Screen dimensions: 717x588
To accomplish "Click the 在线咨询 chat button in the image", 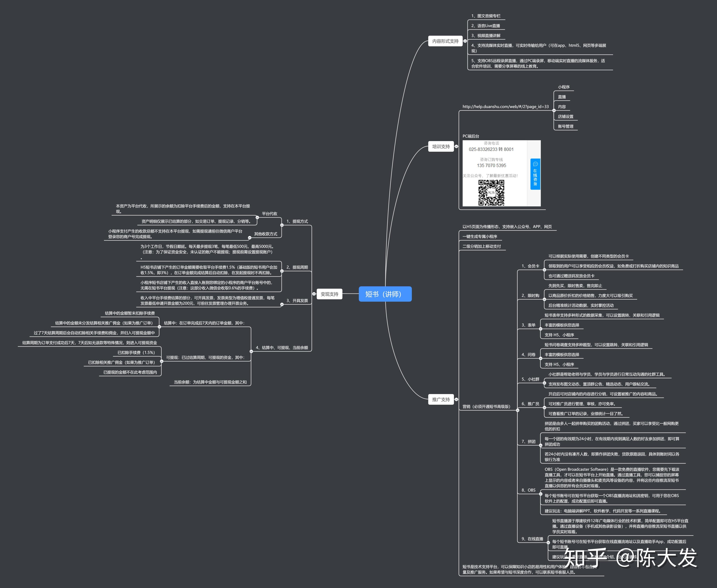I will pos(535,174).
